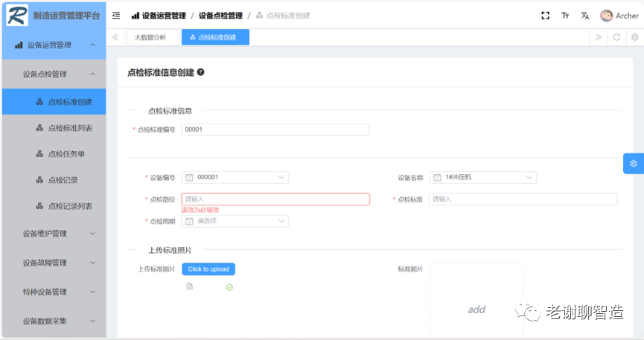
Task: Open 点检标准创建 in the sidebar
Action: (54, 101)
